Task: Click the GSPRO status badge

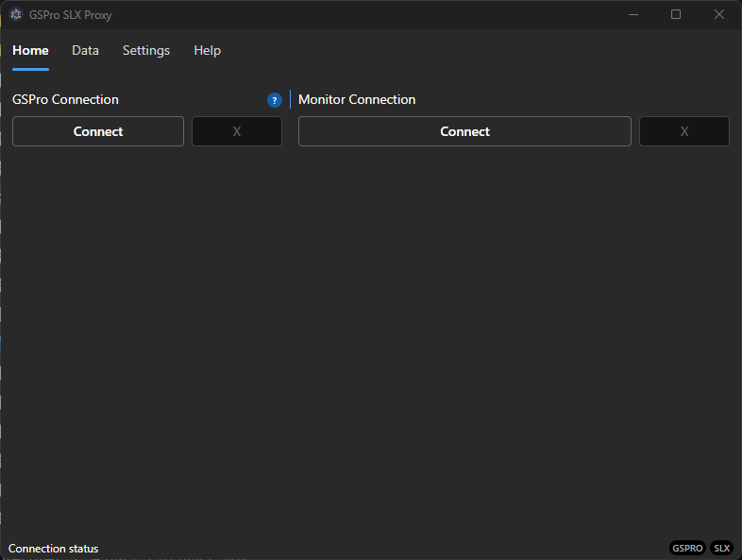Action: (687, 548)
